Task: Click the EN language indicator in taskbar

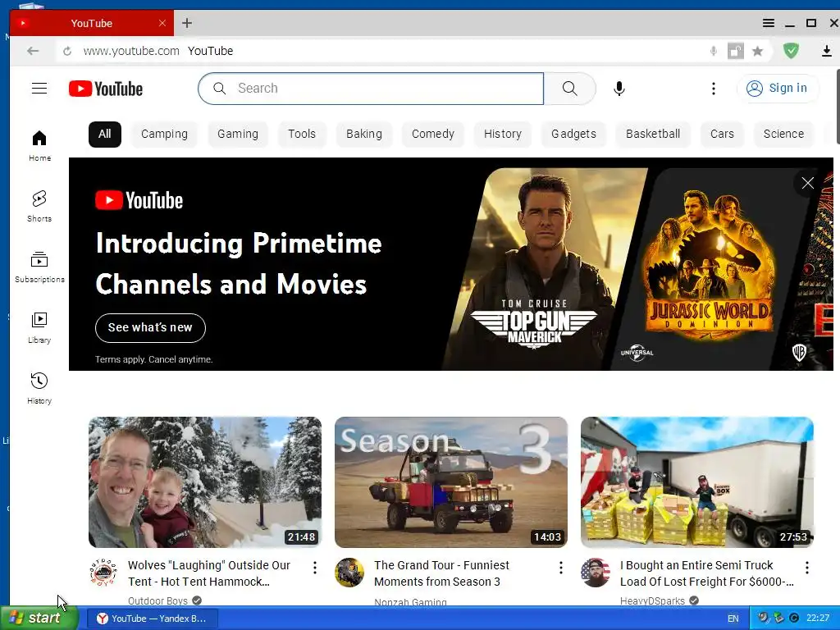Action: click(x=733, y=619)
